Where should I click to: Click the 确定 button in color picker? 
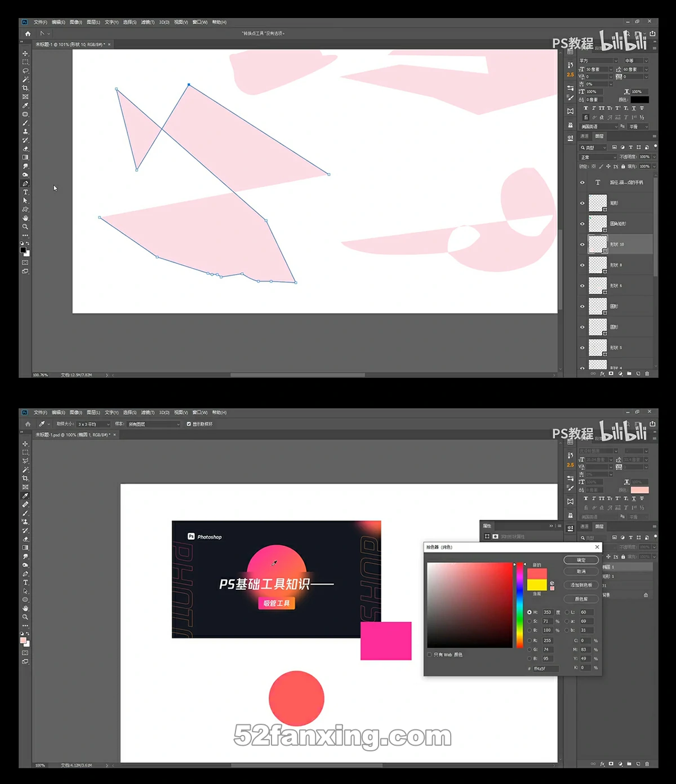pyautogui.click(x=581, y=560)
